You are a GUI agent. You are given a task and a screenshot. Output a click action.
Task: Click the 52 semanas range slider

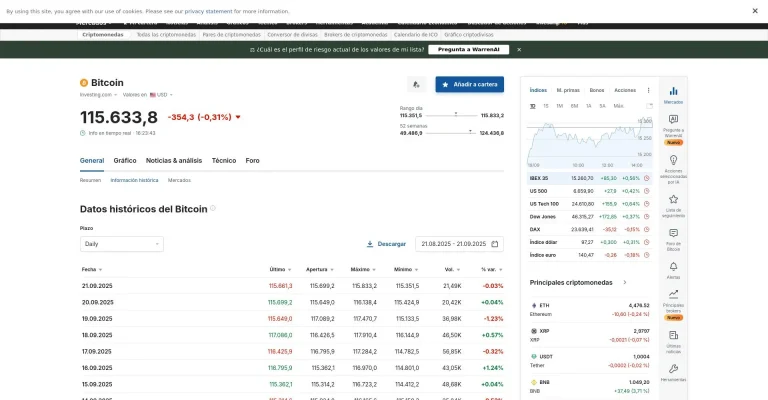click(x=451, y=133)
